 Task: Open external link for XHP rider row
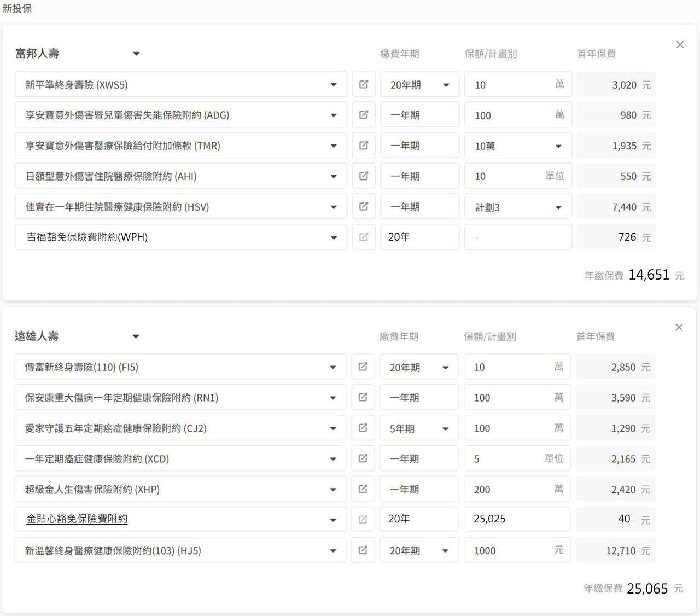point(363,489)
